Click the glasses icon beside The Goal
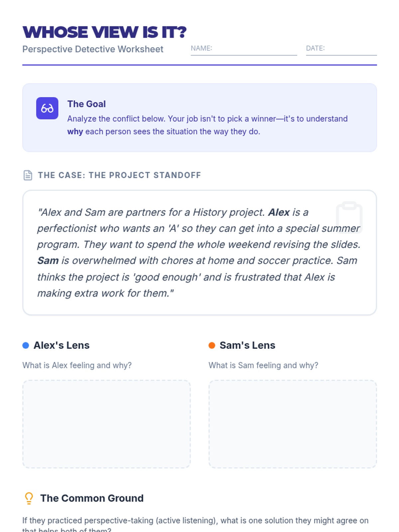This screenshot has width=399, height=532. 47,108
